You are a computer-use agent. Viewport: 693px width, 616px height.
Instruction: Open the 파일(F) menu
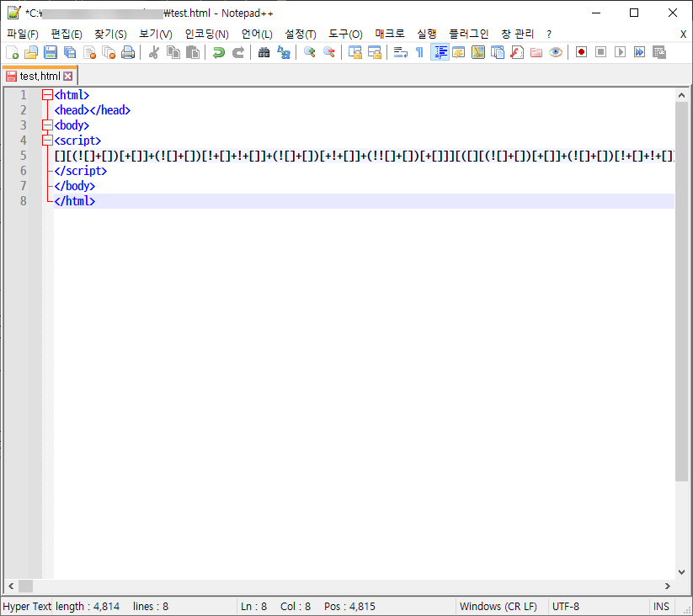tap(23, 34)
